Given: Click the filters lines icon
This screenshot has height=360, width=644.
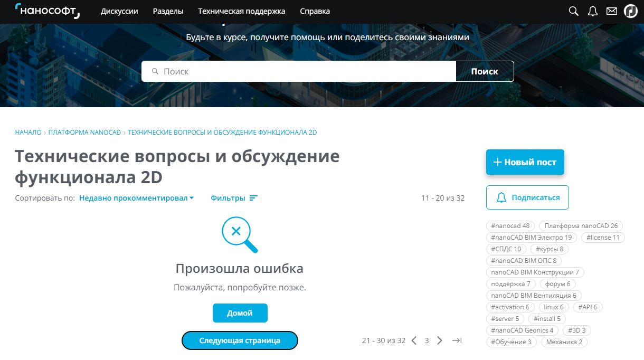Looking at the screenshot, I should [254, 198].
